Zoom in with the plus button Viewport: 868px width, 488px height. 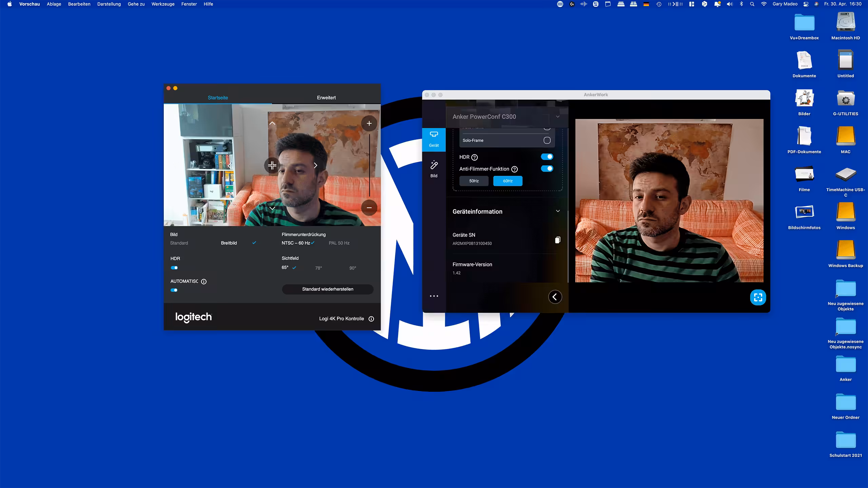tap(369, 123)
